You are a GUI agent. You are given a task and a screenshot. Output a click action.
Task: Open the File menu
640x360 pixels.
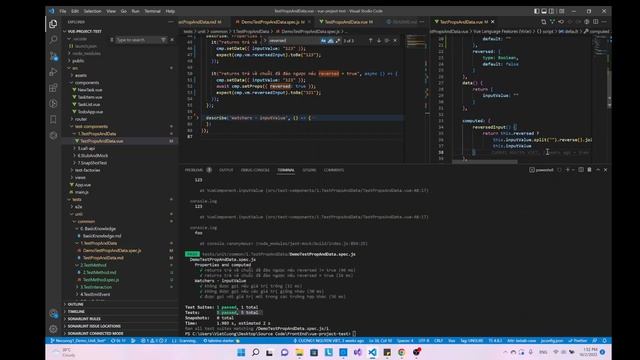point(62,11)
